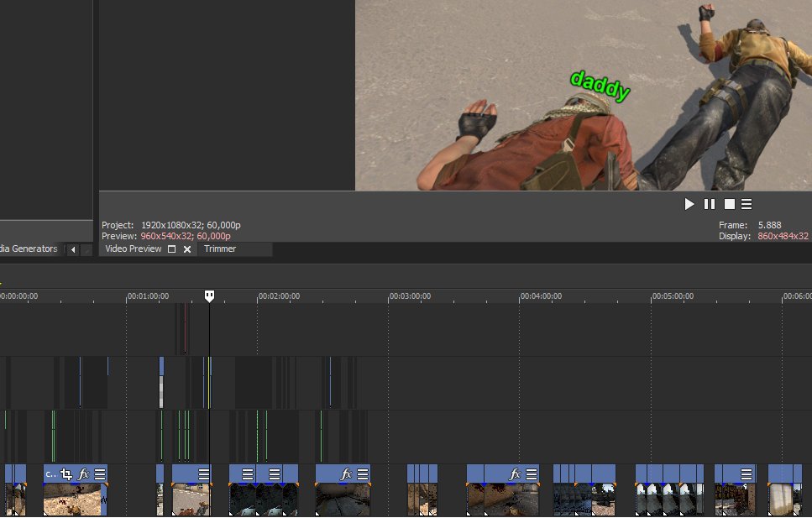
Task: Open the menu beside the Stop button
Action: coord(747,204)
